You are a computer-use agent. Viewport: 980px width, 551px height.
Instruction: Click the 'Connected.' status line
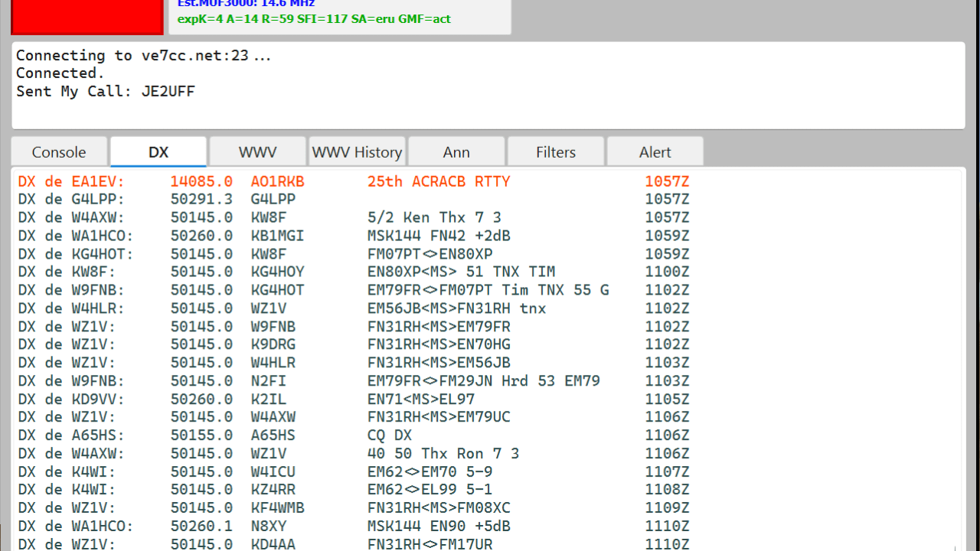point(60,73)
